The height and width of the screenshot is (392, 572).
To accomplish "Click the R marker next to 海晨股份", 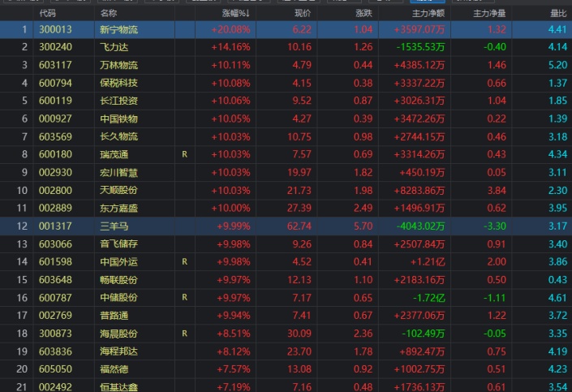I will (184, 333).
